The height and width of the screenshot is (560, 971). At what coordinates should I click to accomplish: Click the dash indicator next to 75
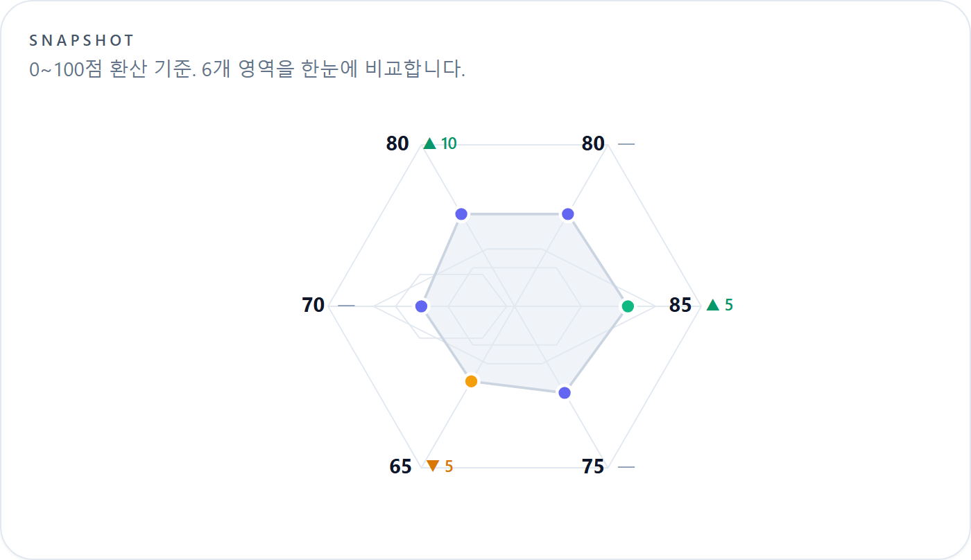(626, 467)
